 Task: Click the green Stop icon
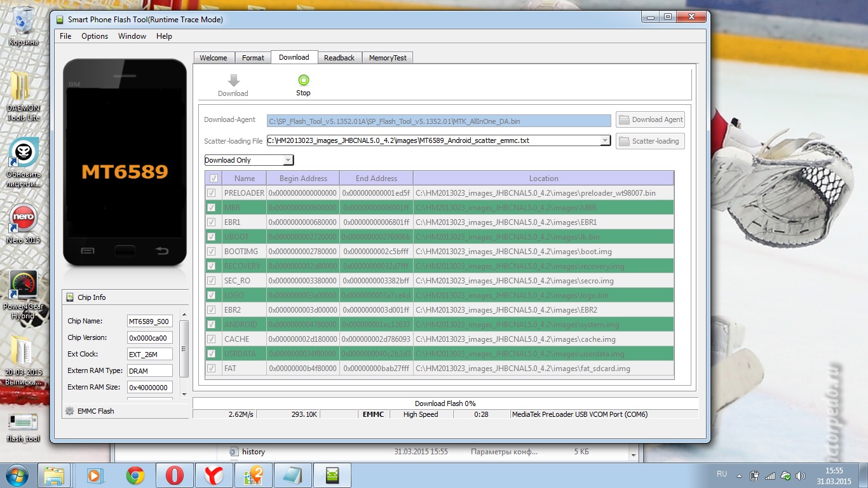coord(303,80)
